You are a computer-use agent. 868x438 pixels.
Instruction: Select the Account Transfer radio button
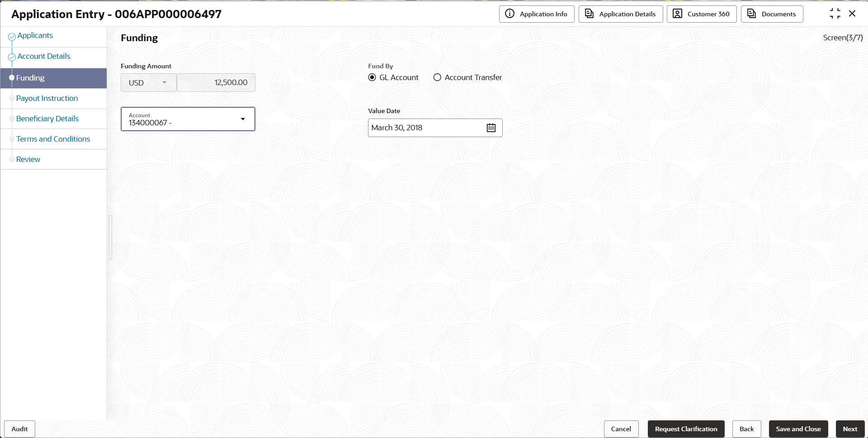437,77
